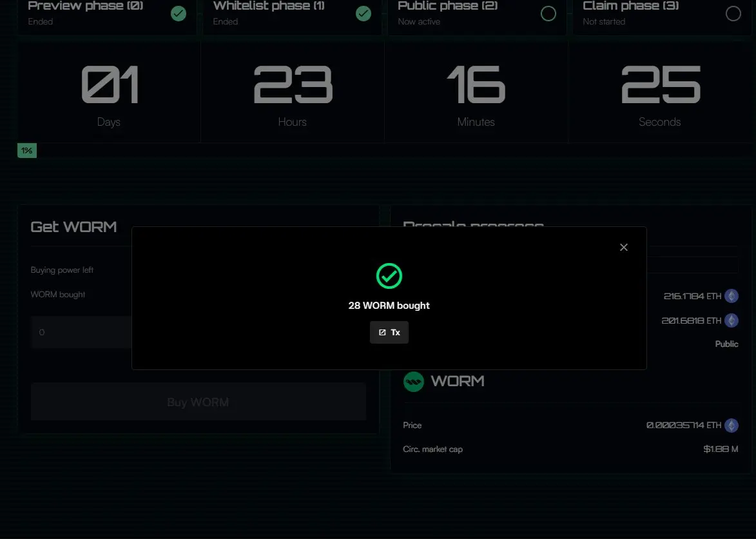Click the 1% progress badge
The width and height of the screenshot is (756, 539).
coord(27,150)
